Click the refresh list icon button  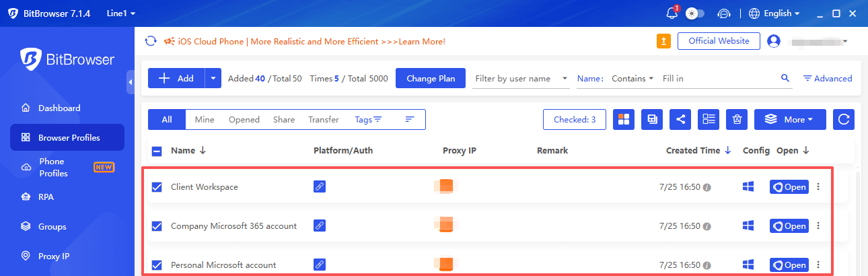(x=844, y=120)
